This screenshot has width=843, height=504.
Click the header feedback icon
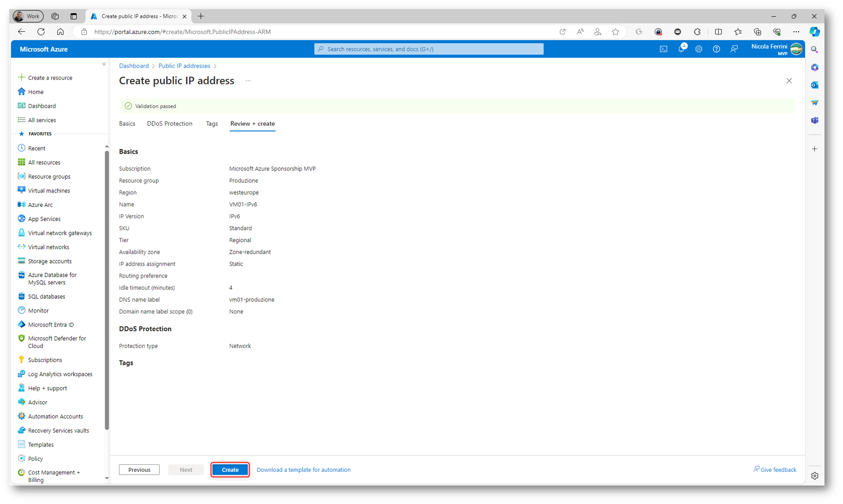734,49
